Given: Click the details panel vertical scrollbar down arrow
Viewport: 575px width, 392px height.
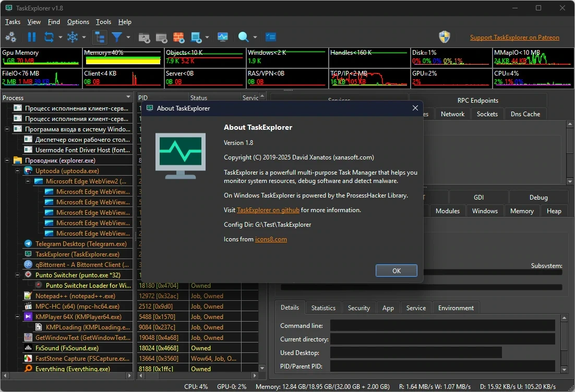Looking at the screenshot, I should pyautogui.click(x=565, y=370).
